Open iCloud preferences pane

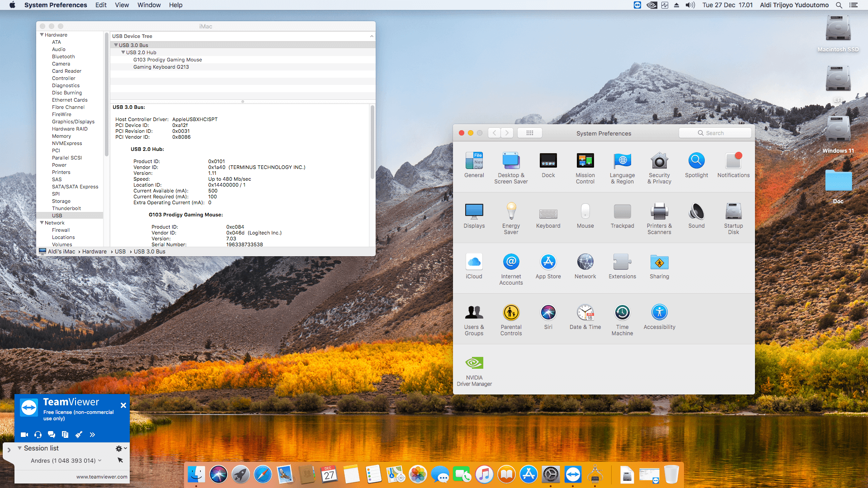pyautogui.click(x=474, y=266)
